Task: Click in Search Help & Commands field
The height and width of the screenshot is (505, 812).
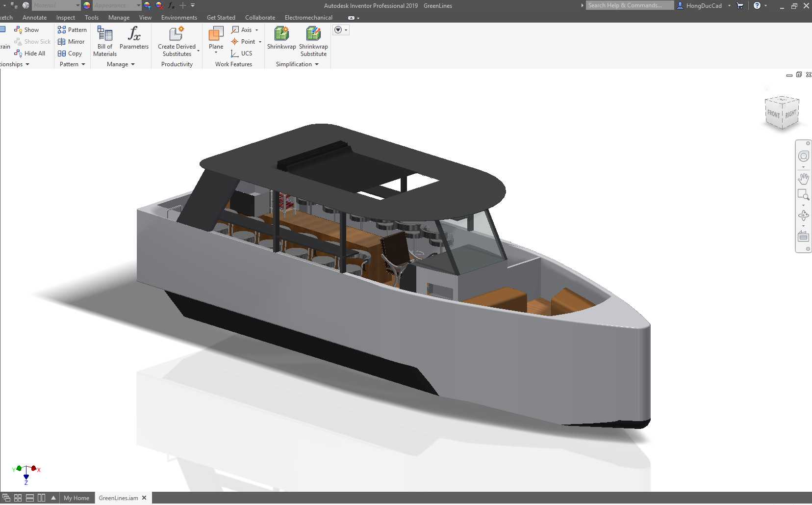Action: coord(630,5)
